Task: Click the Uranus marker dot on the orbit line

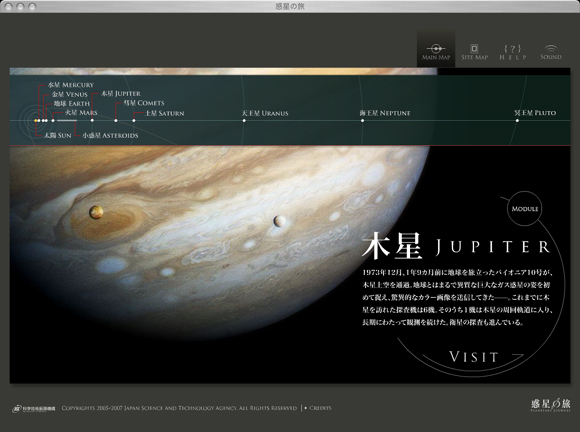Action: (x=244, y=121)
